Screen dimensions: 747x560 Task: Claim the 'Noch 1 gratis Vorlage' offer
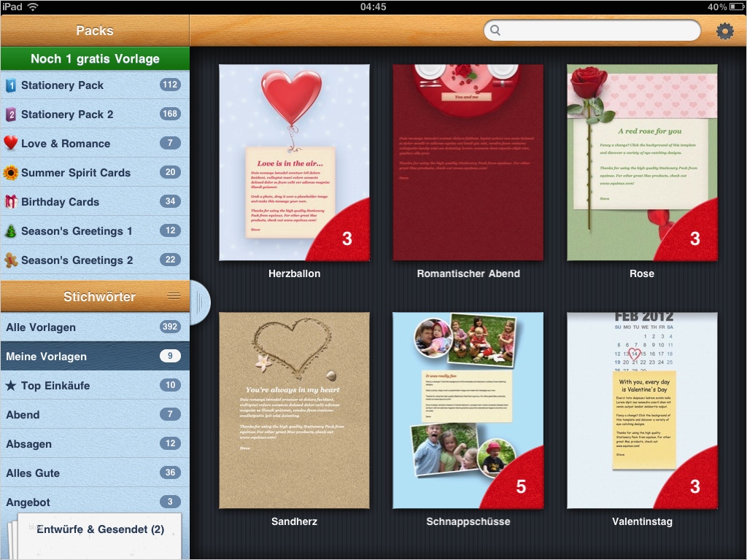(95, 58)
